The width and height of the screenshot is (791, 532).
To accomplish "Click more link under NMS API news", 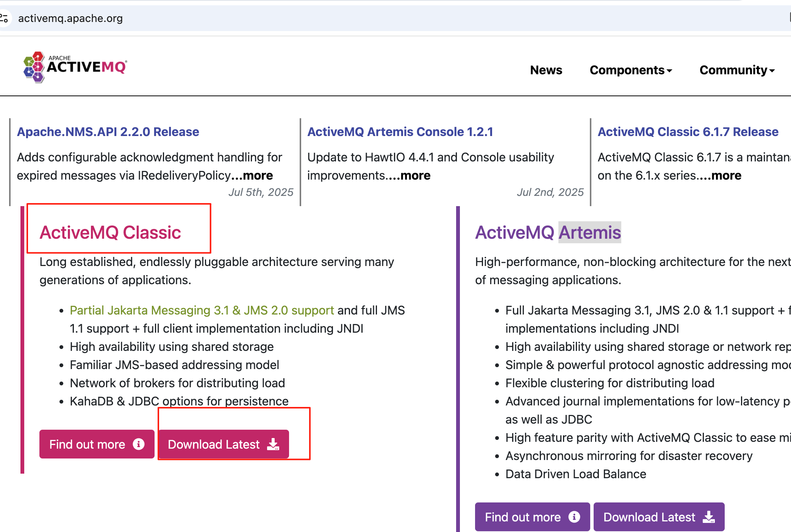I will (258, 175).
